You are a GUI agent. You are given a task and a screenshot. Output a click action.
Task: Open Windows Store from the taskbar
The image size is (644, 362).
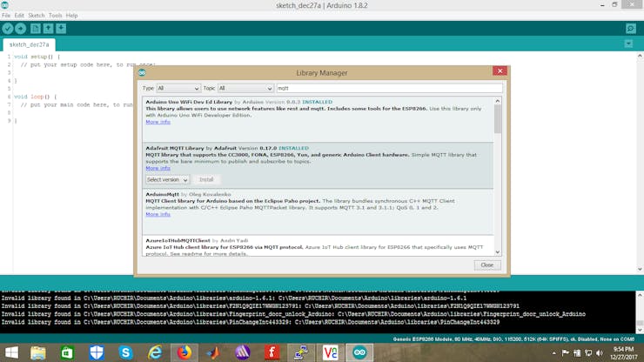67,352
